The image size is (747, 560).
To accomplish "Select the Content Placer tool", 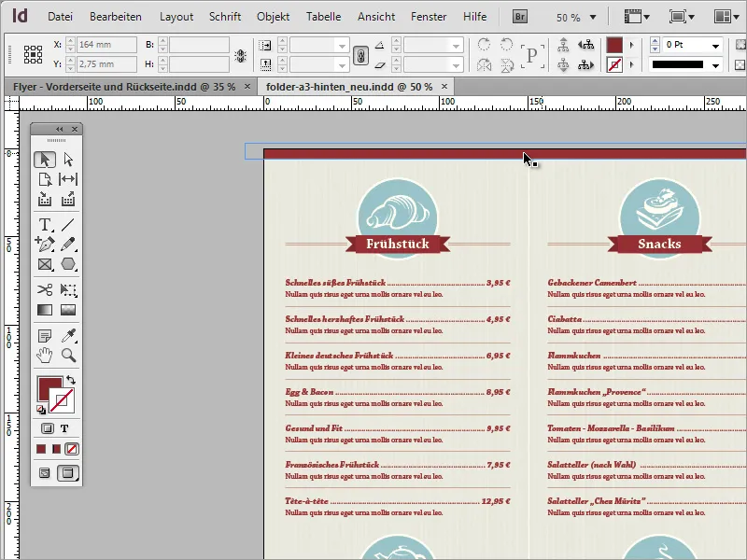I will (68, 199).
